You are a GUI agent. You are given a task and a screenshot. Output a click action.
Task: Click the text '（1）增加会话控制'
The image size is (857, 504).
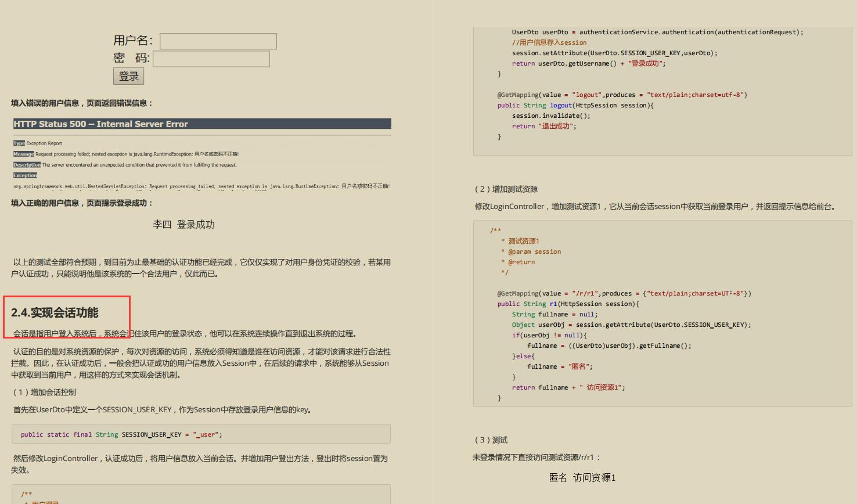point(44,393)
